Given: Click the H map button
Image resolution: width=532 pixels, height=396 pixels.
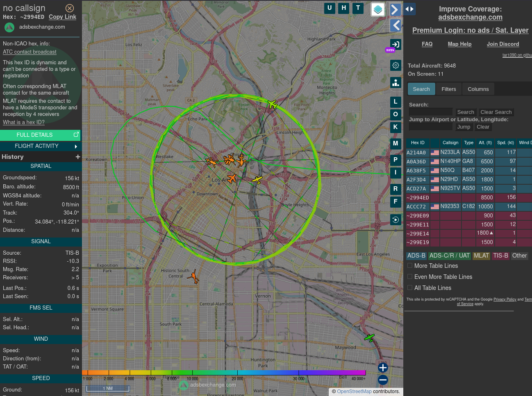Looking at the screenshot, I should 344,8.
